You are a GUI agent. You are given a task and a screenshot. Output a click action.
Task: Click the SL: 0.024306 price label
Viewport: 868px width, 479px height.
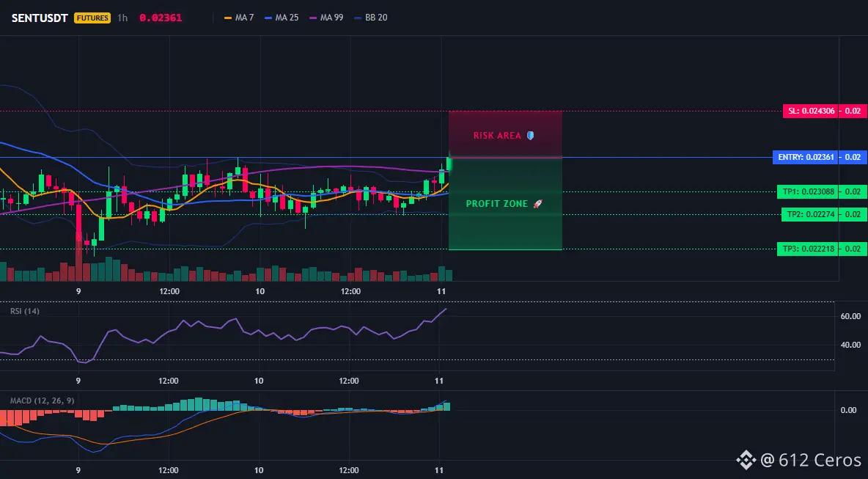pyautogui.click(x=812, y=111)
